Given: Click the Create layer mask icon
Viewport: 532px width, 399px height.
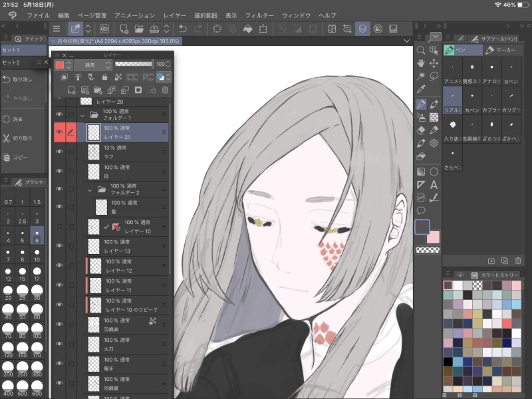Looking at the screenshot, I should click(138, 90).
